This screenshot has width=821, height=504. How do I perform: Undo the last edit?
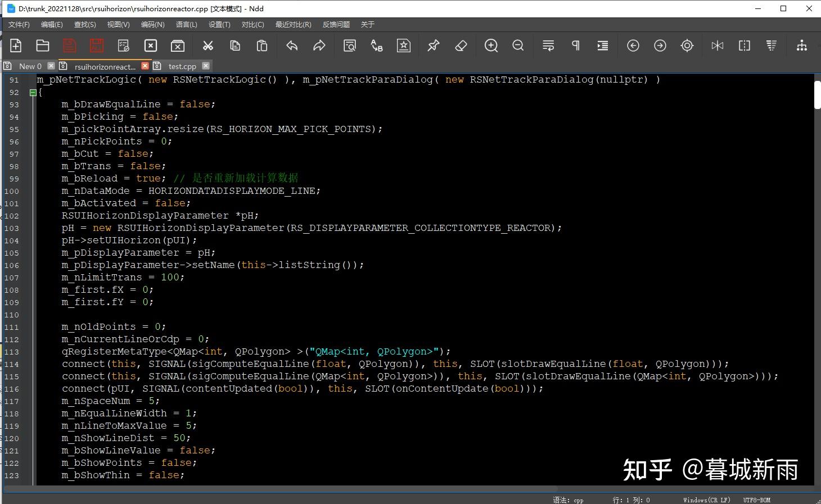pos(292,46)
